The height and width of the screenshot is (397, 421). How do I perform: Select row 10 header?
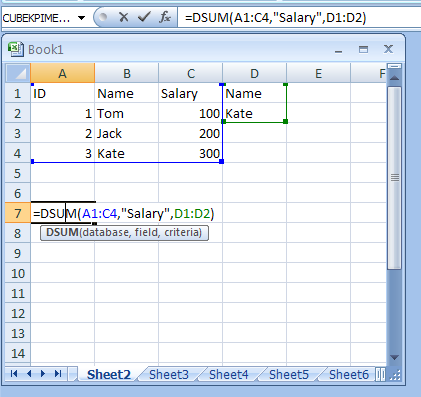pos(18,273)
